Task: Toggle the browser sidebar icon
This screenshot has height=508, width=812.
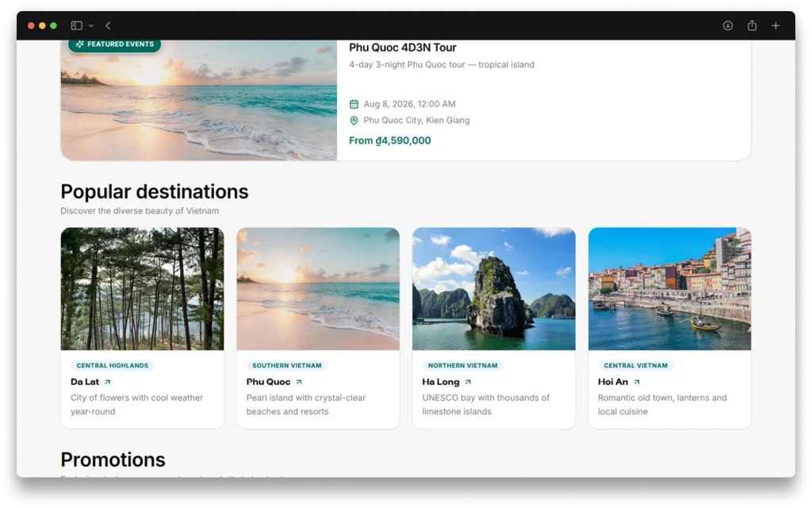Action: point(77,25)
